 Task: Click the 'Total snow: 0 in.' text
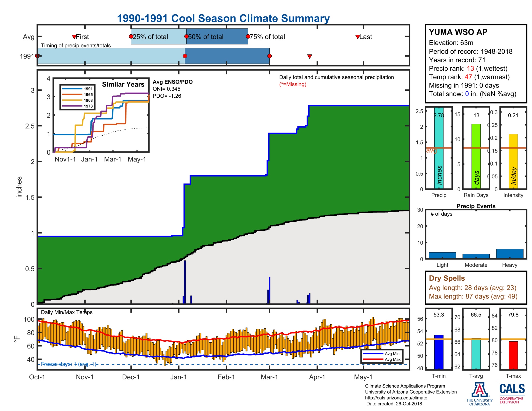[x=453, y=94]
